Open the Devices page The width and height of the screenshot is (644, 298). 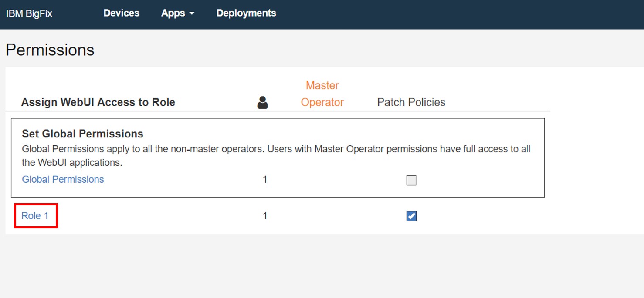click(x=121, y=13)
